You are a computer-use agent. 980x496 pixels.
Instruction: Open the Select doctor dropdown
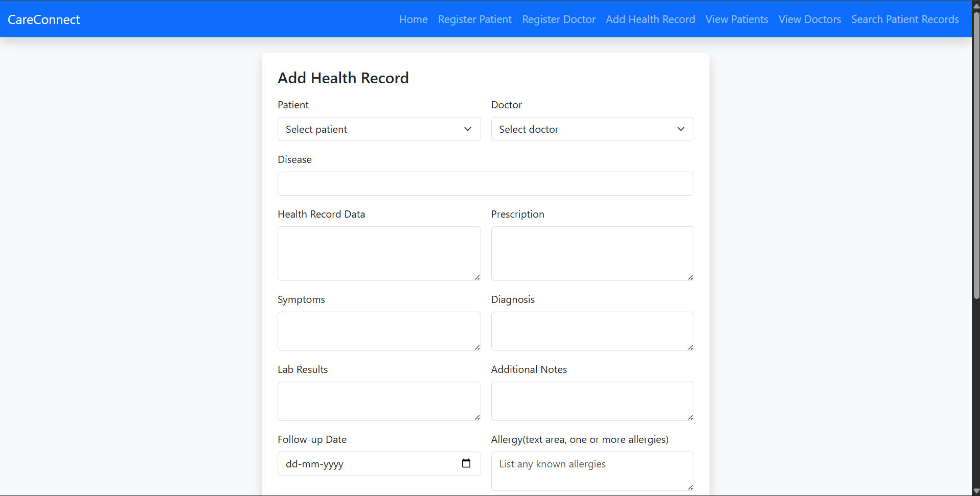pos(592,129)
